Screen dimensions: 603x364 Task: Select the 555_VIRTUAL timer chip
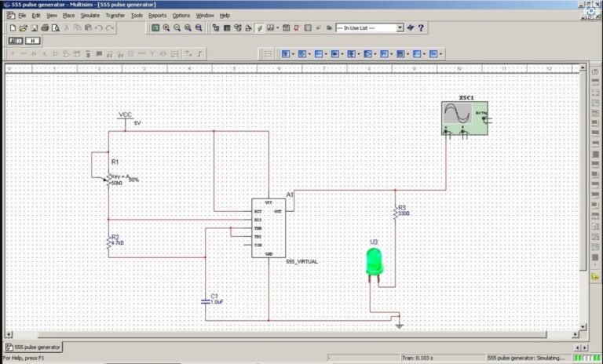pos(269,228)
